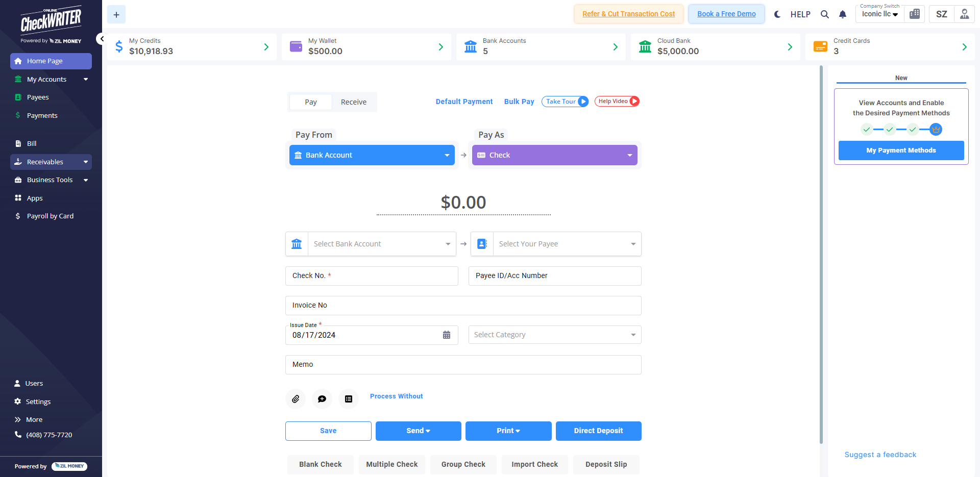Click the company building icon
Screen dimensions: 980x477
point(915,14)
